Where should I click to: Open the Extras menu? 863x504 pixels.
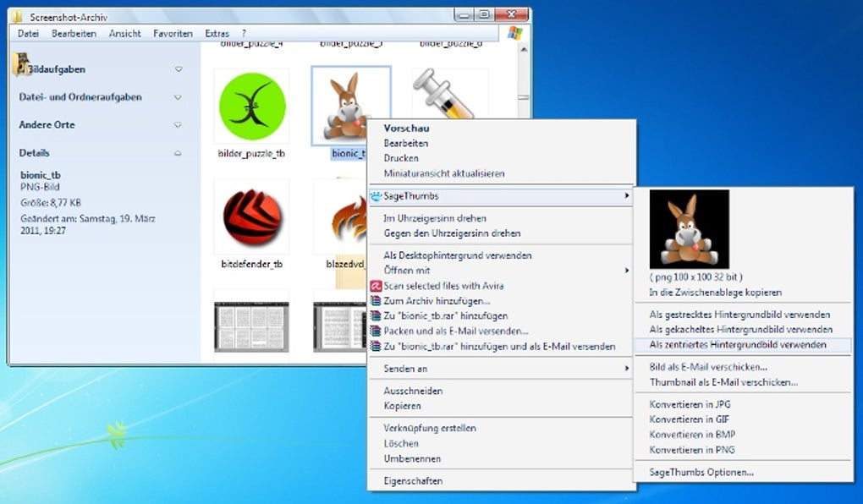217,34
